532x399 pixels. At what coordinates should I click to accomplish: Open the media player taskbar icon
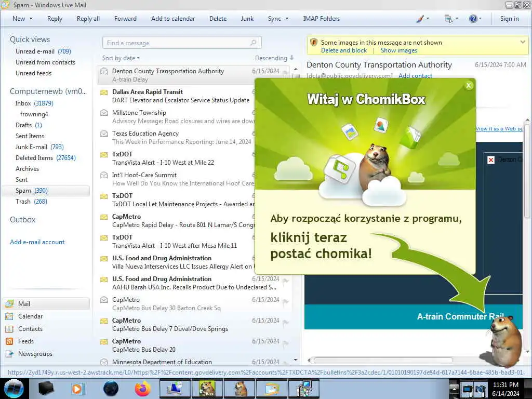[x=77, y=389]
